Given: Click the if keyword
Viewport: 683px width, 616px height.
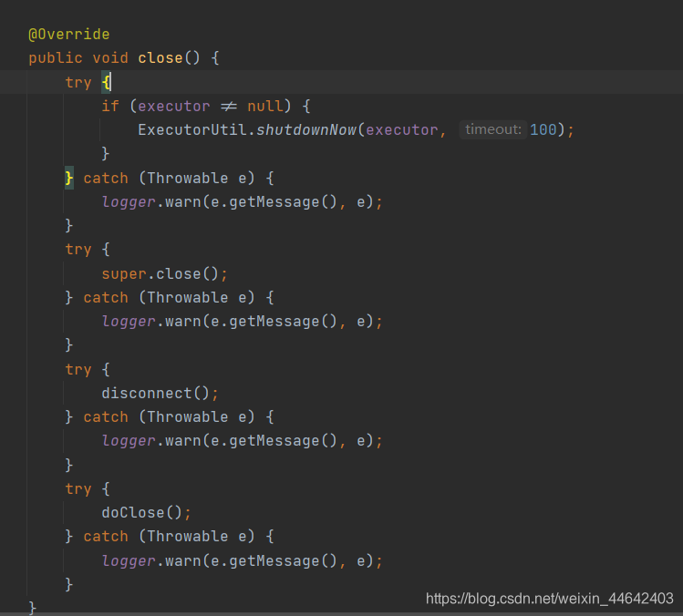Looking at the screenshot, I should pos(110,106).
